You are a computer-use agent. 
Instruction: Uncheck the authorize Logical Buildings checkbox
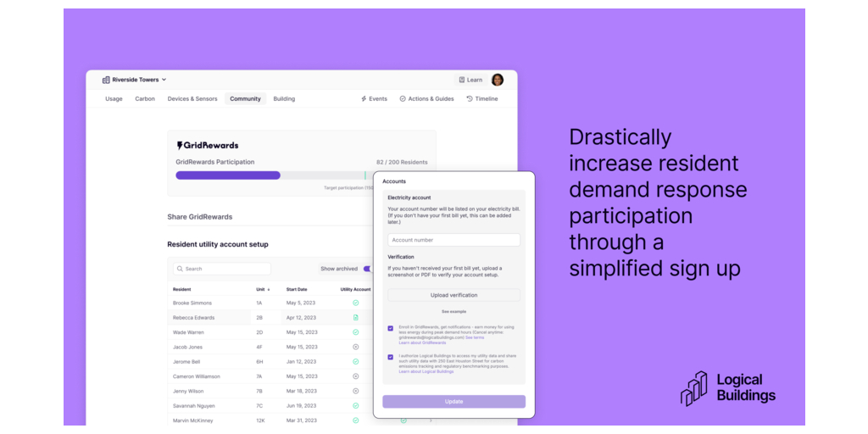[x=391, y=357]
